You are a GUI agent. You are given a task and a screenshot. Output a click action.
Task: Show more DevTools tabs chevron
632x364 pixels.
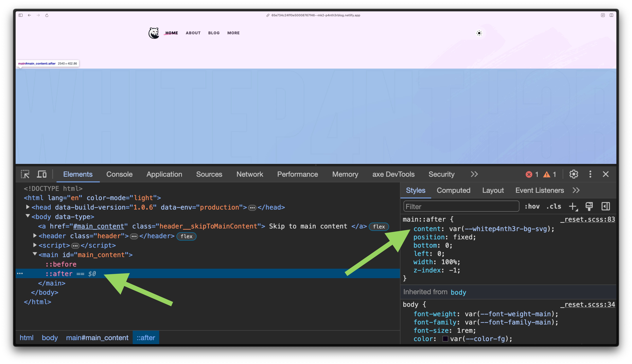(x=474, y=174)
